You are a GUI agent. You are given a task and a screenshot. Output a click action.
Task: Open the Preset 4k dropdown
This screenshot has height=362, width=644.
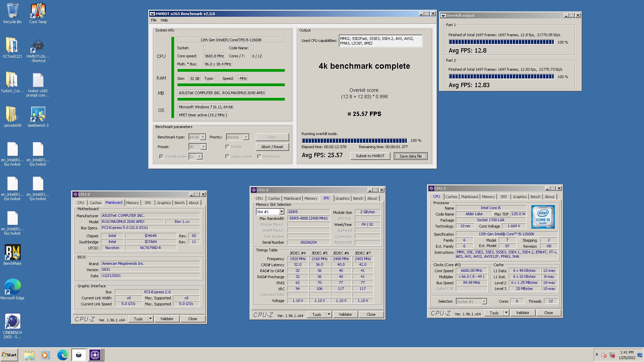(198, 147)
